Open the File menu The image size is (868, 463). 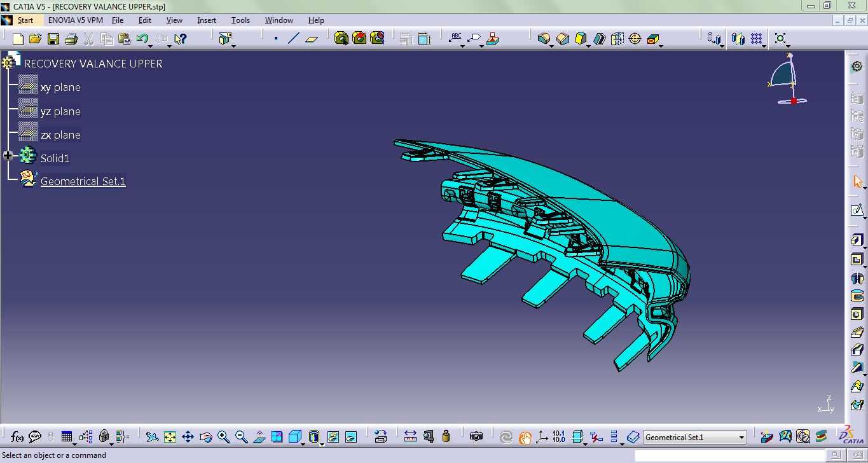click(118, 20)
